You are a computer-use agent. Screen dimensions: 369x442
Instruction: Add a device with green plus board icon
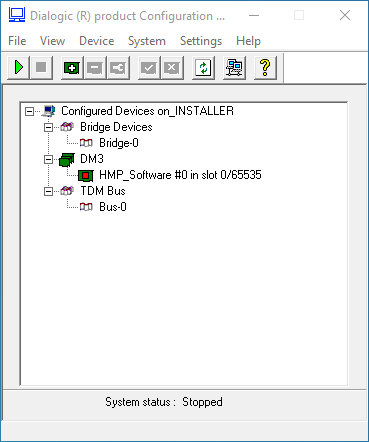pyautogui.click(x=72, y=68)
